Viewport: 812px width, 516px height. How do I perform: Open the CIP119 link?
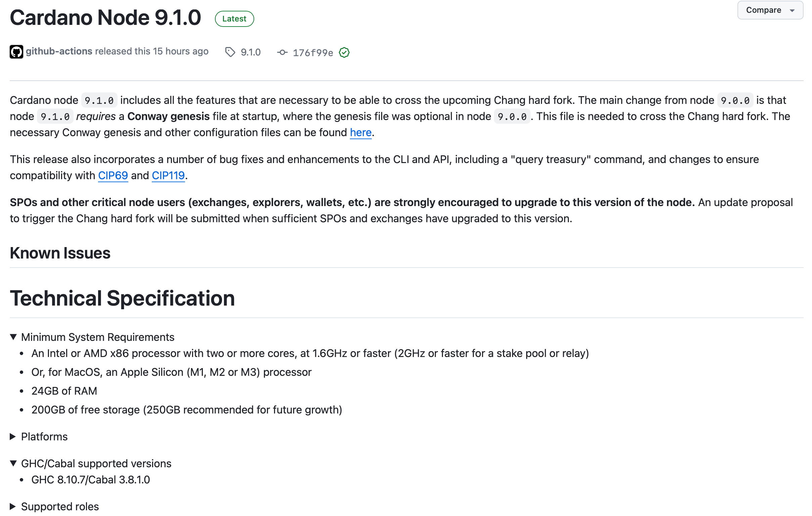(x=168, y=175)
